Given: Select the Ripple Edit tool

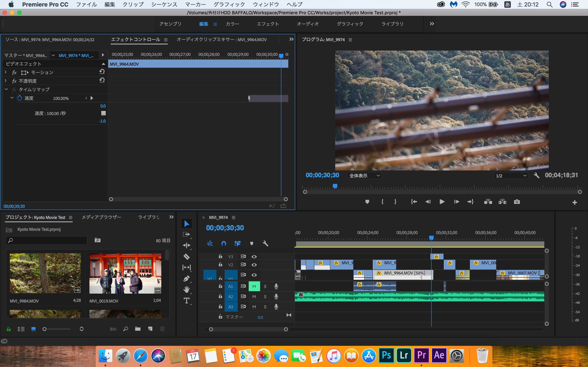Looking at the screenshot, I should 186,245.
